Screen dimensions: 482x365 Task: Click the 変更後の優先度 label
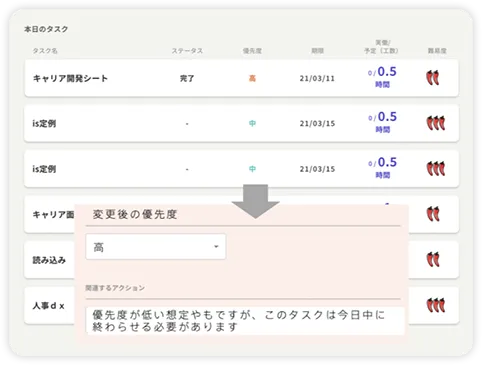[x=135, y=214]
